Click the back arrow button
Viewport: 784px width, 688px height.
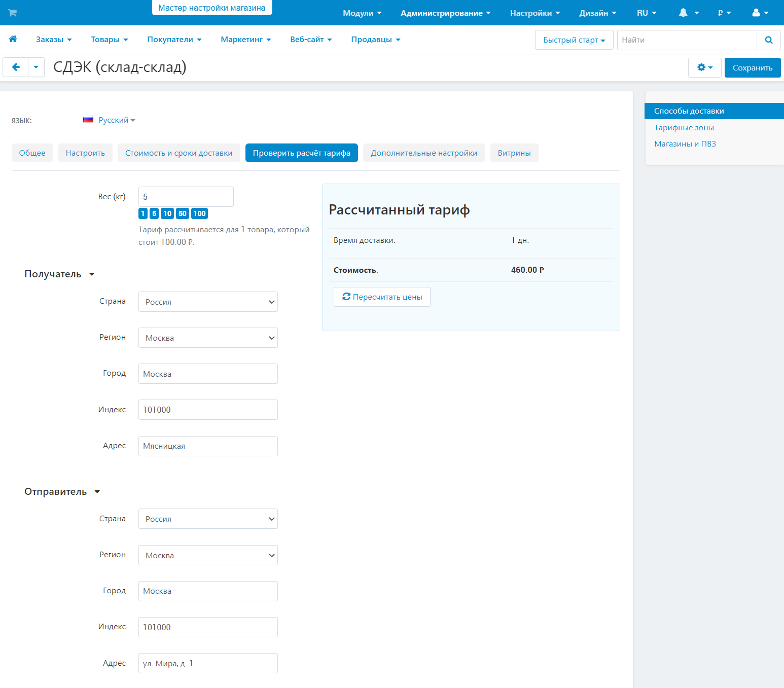pos(16,67)
